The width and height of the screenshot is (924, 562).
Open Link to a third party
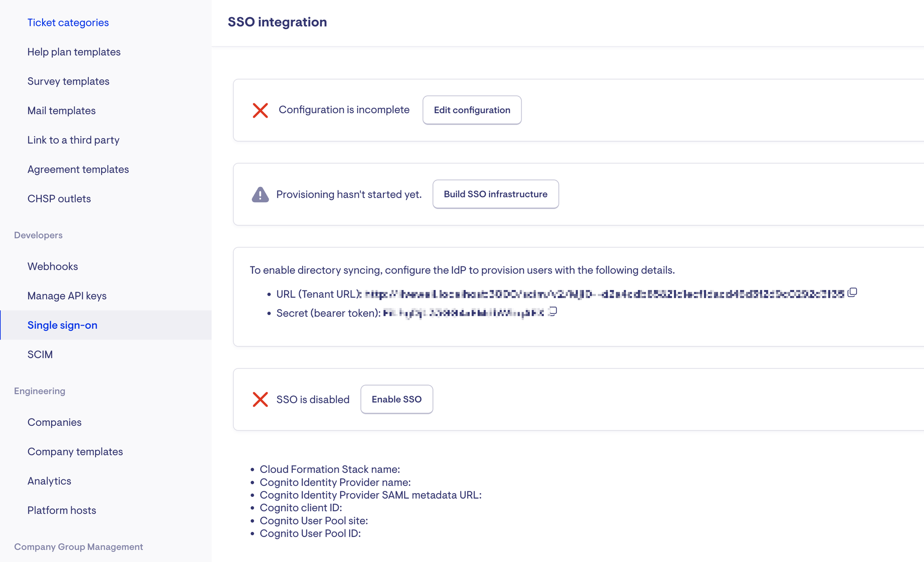(x=73, y=140)
